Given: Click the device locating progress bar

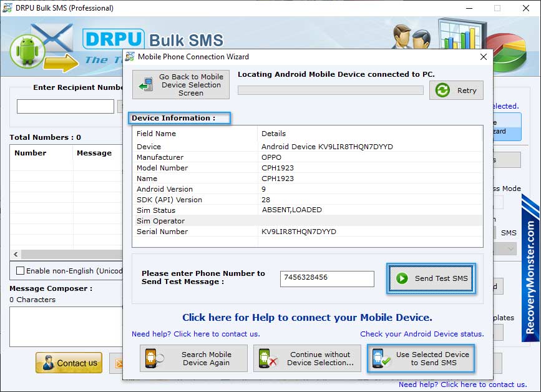Looking at the screenshot, I should tap(331, 91).
